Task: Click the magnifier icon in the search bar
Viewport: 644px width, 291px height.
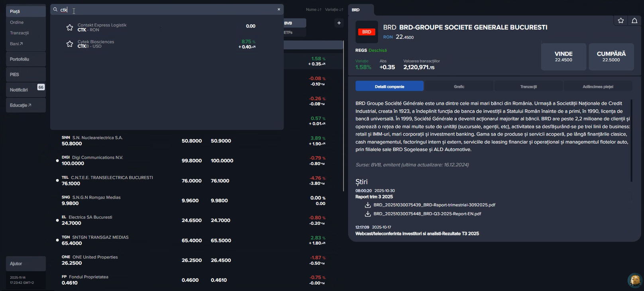Action: pyautogui.click(x=55, y=10)
